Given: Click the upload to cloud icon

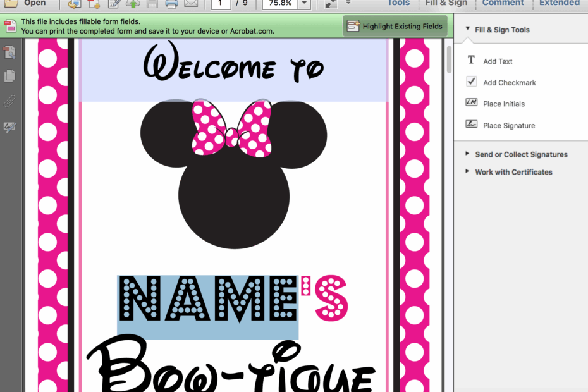Looking at the screenshot, I should (133, 4).
